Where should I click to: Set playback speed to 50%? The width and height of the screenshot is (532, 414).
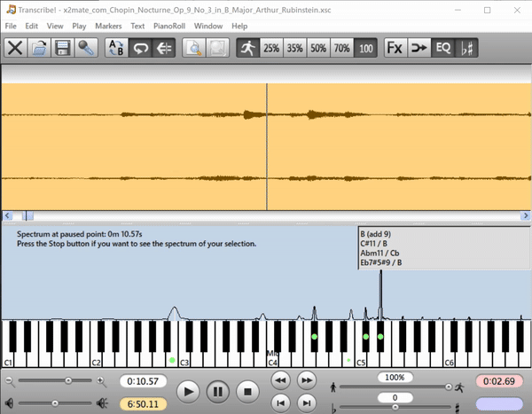pyautogui.click(x=318, y=48)
